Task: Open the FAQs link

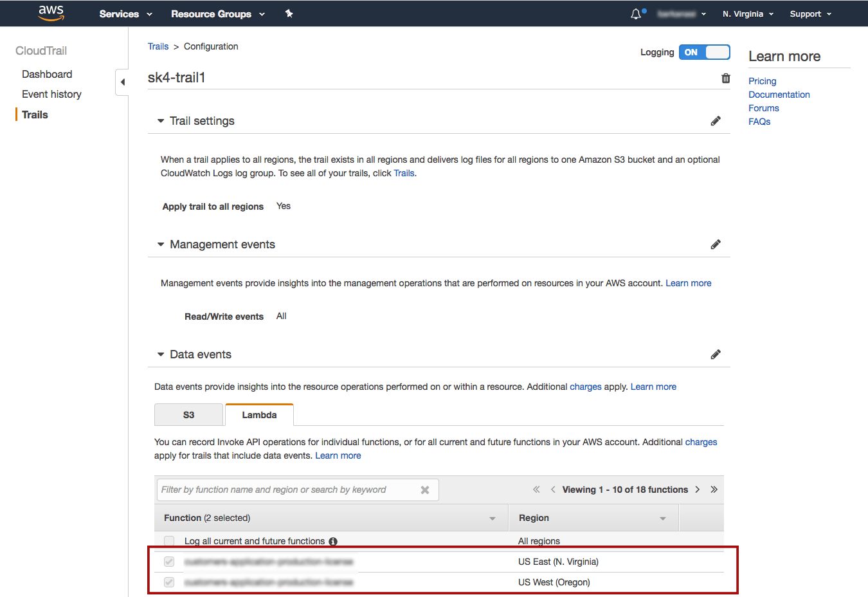Action: [x=759, y=122]
